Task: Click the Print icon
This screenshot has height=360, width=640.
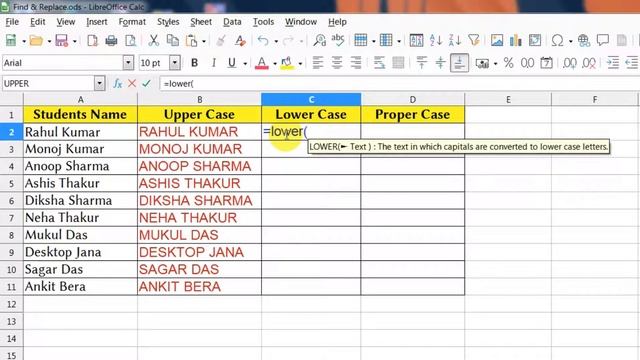Action: 111,40
